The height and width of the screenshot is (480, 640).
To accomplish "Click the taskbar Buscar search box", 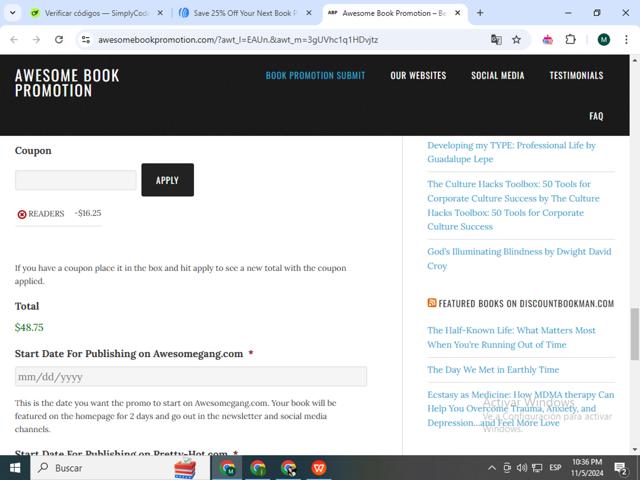I will point(120,468).
